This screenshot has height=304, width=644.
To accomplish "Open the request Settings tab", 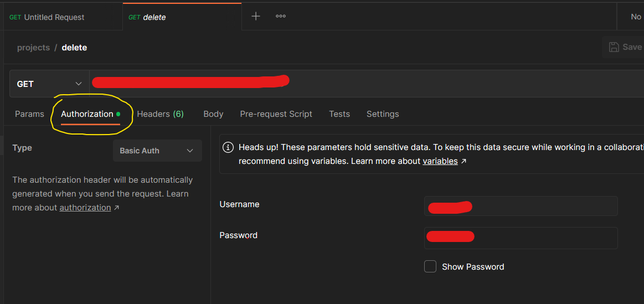I will tap(383, 114).
